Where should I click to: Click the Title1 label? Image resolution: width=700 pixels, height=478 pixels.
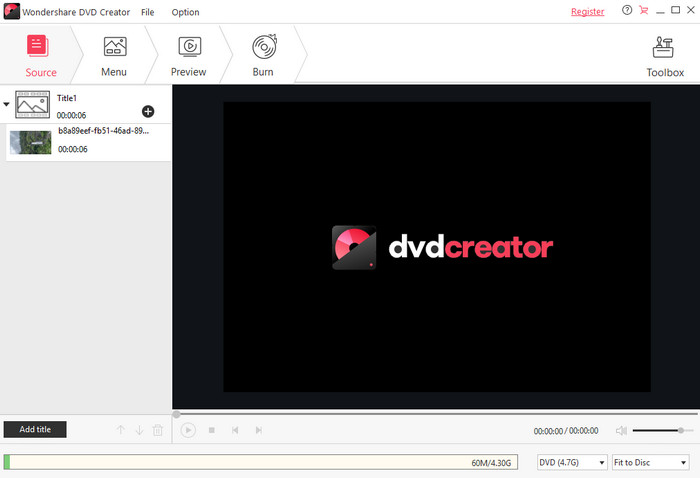(67, 98)
